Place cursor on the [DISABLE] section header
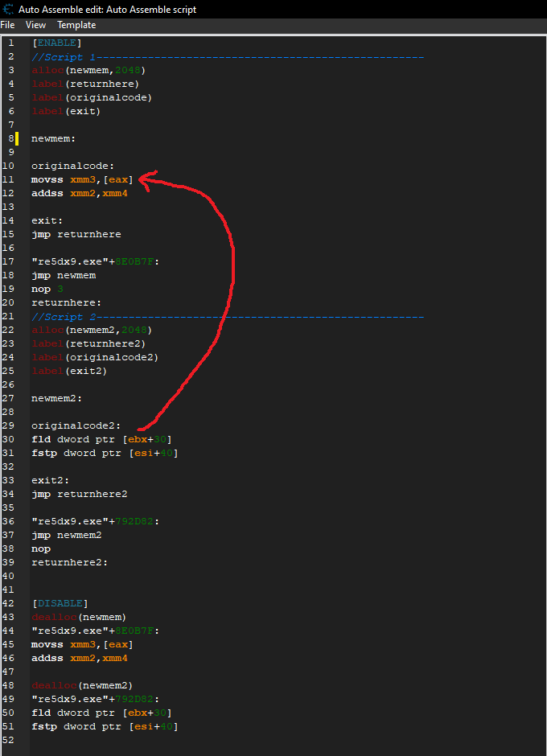This screenshot has height=756, width=547. [x=60, y=603]
